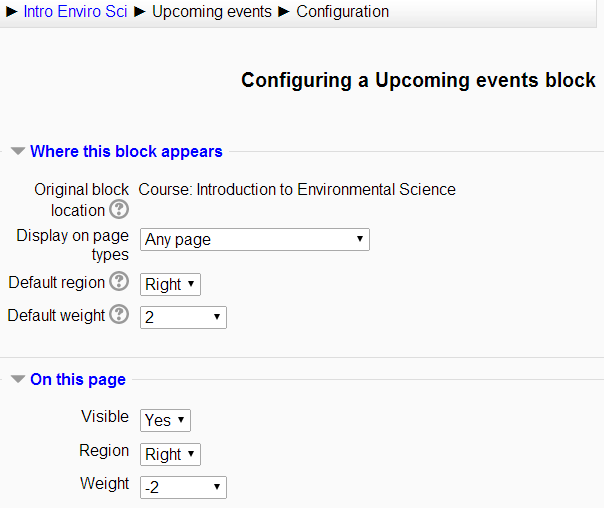604x508 pixels.
Task: Click the breadcrumb arrow before Upcoming events
Action: point(139,12)
